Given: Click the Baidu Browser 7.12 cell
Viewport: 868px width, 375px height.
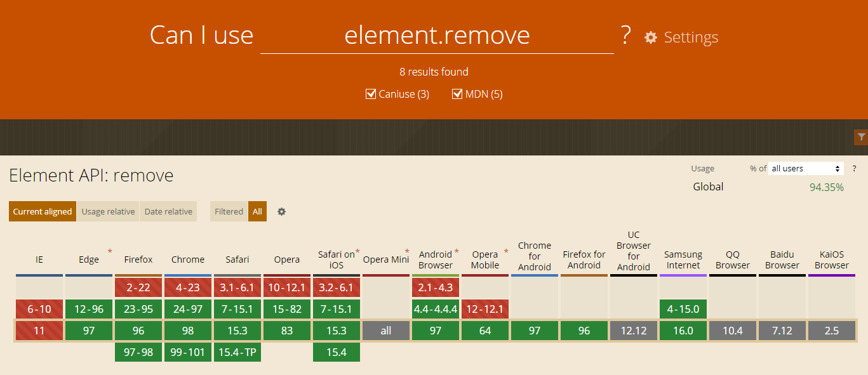Looking at the screenshot, I should (x=782, y=331).
